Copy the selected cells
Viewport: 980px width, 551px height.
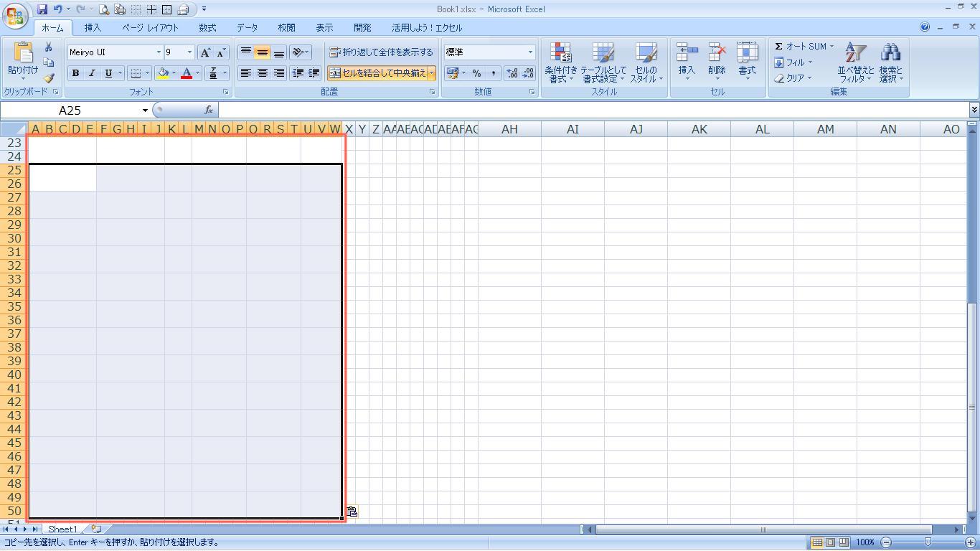(x=48, y=62)
